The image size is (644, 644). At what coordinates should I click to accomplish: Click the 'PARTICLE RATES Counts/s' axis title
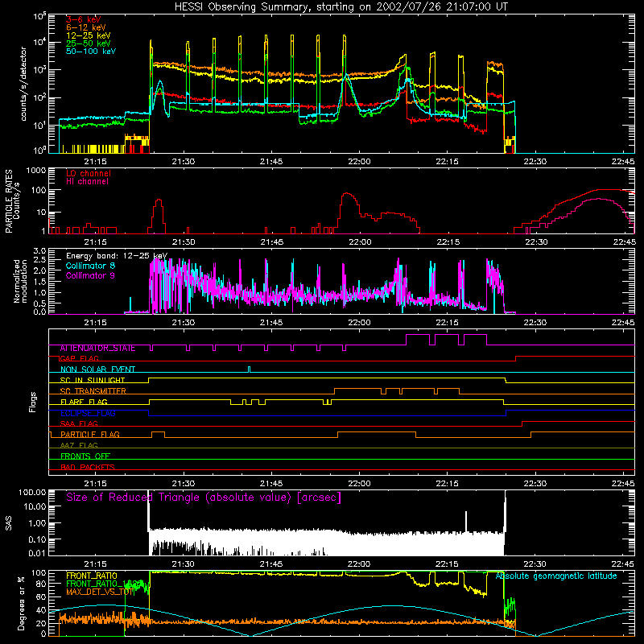12,201
